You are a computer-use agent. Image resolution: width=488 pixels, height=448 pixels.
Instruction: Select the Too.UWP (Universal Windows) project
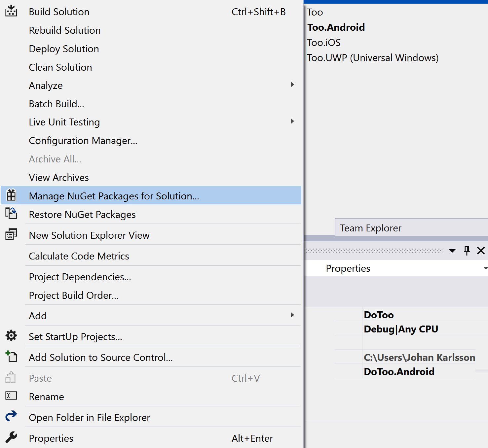[x=373, y=58]
